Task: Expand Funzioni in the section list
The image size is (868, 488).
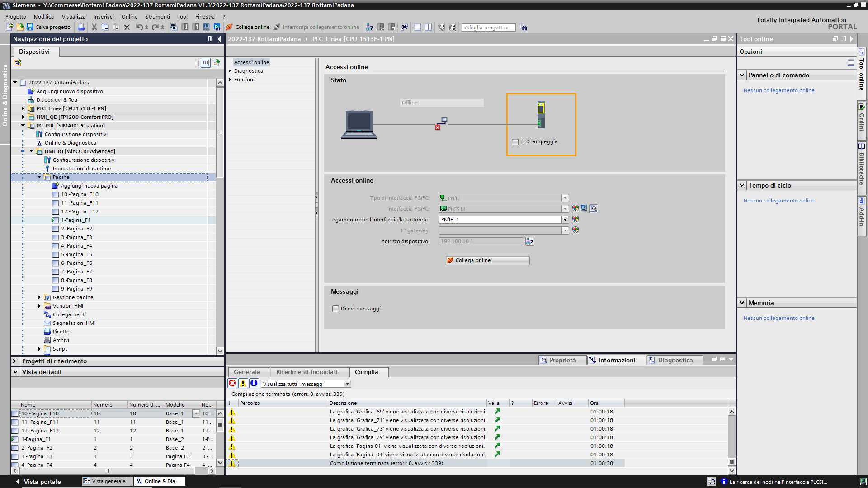Action: click(x=230, y=80)
